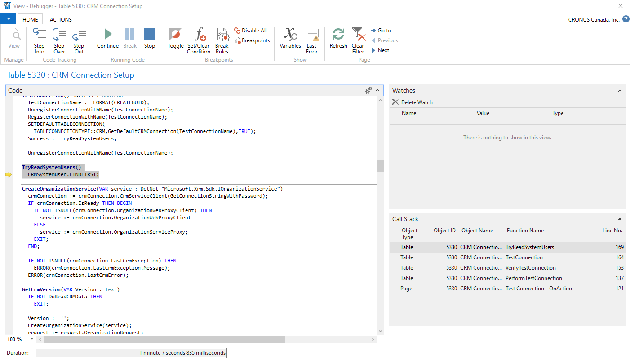Collapse the Watches panel
The height and width of the screenshot is (364, 630).
[620, 91]
